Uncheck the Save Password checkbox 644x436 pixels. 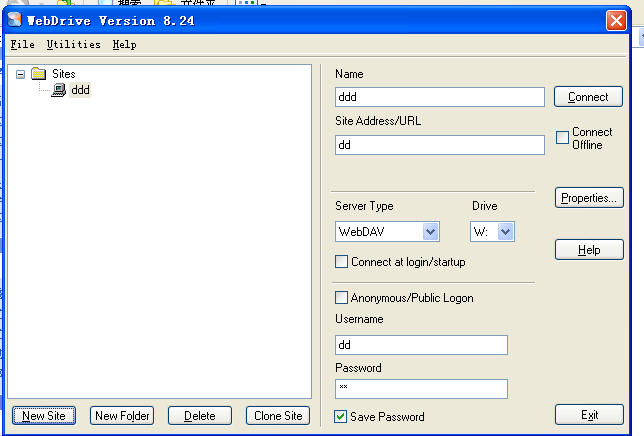pyautogui.click(x=342, y=417)
